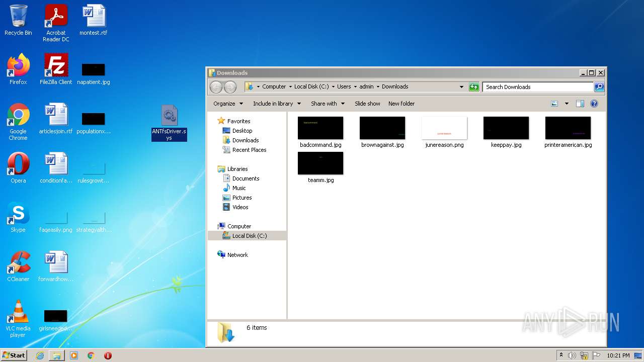Open Include in library dropdown
Screen dimensions: 644x362
277,104
